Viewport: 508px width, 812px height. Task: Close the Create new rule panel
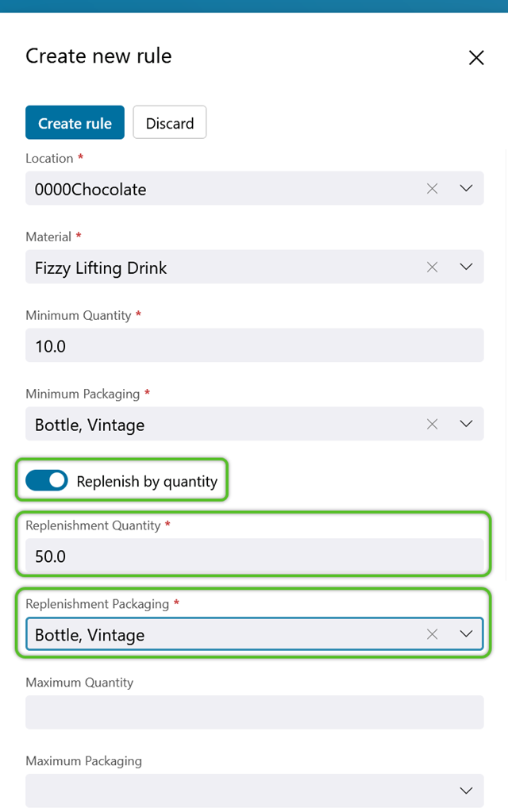point(476,57)
